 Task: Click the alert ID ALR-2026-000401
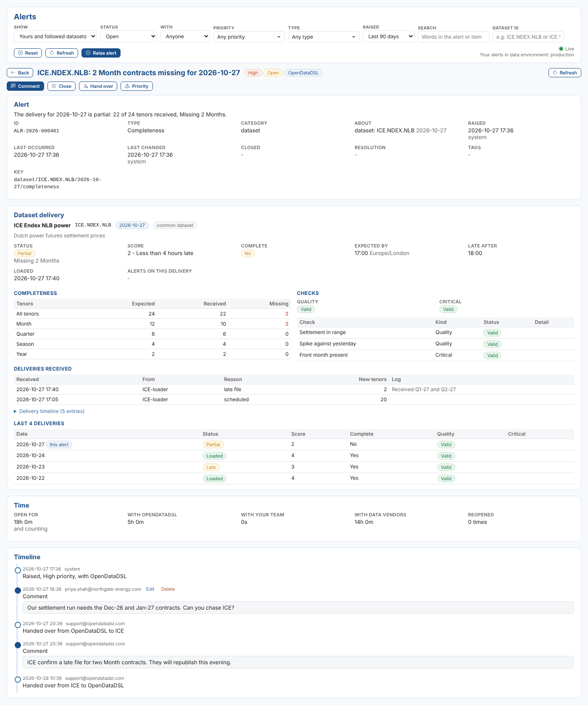pos(37,131)
